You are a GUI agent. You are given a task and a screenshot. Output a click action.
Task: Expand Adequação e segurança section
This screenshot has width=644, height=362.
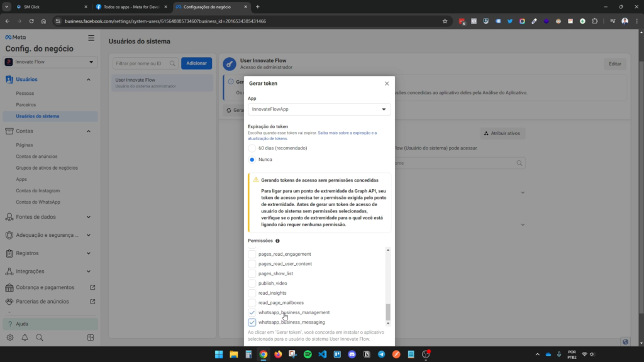click(x=88, y=235)
